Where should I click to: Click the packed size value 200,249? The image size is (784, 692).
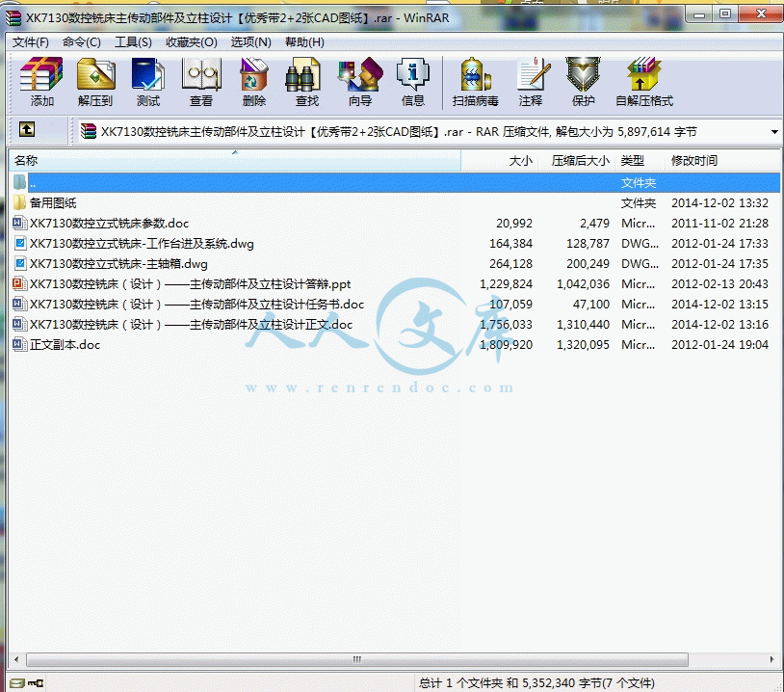point(588,264)
